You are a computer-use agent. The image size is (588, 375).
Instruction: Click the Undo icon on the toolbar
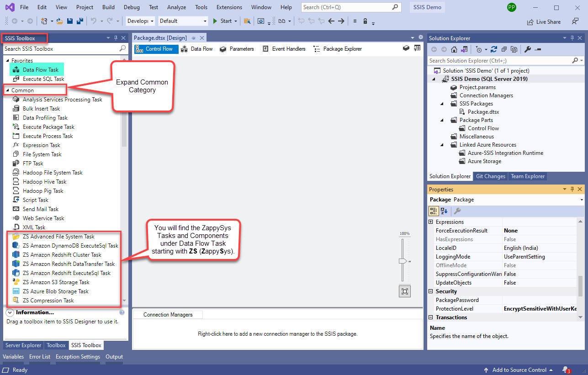click(95, 21)
